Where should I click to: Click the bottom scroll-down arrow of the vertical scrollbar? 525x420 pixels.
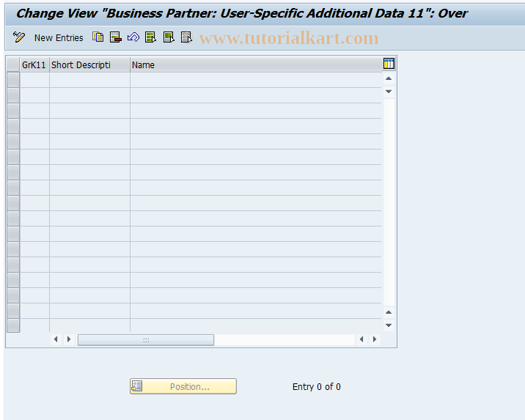tap(389, 325)
